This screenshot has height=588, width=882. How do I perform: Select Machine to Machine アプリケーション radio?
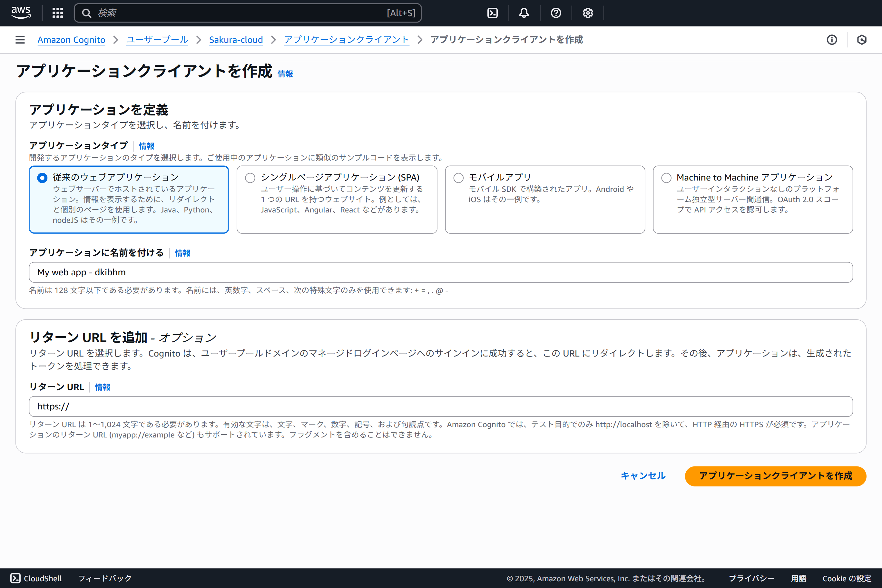click(666, 178)
